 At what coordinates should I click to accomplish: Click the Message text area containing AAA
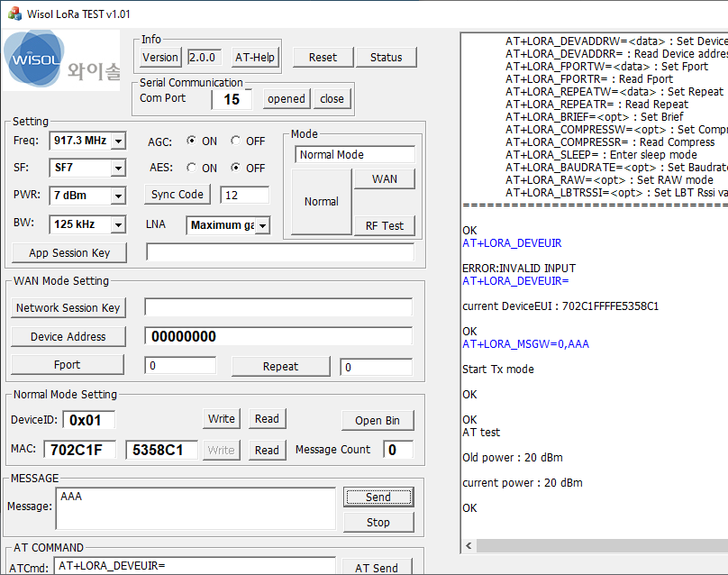coord(196,508)
